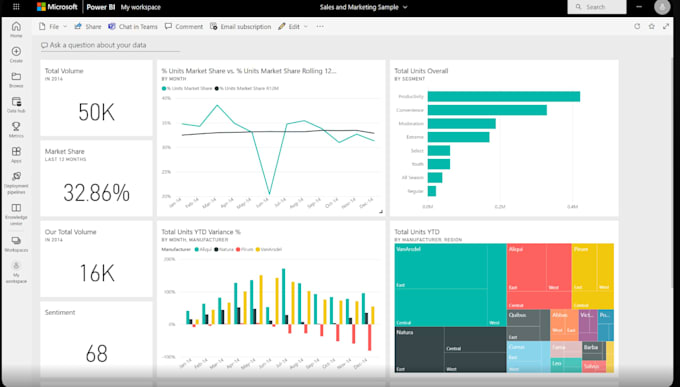The image size is (680, 387).
Task: Click the Total Units YTD Variance % title
Action: (x=201, y=232)
